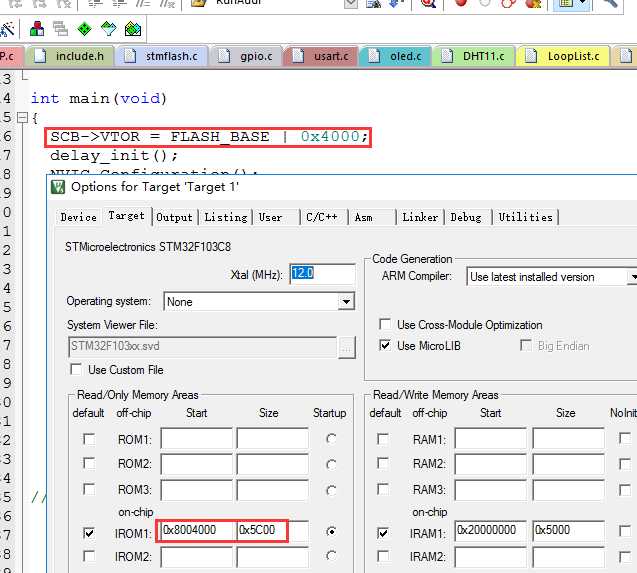Switch to the usart.c file tab

[x=321, y=56]
